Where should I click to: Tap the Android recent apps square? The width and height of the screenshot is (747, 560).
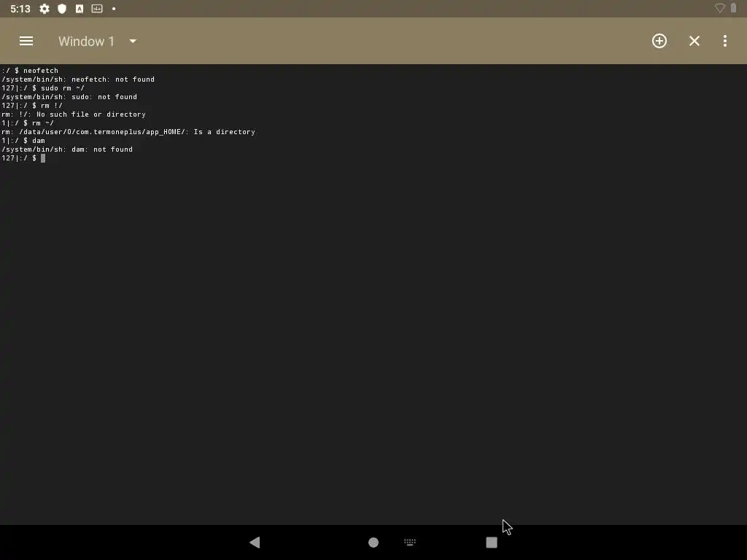click(492, 542)
